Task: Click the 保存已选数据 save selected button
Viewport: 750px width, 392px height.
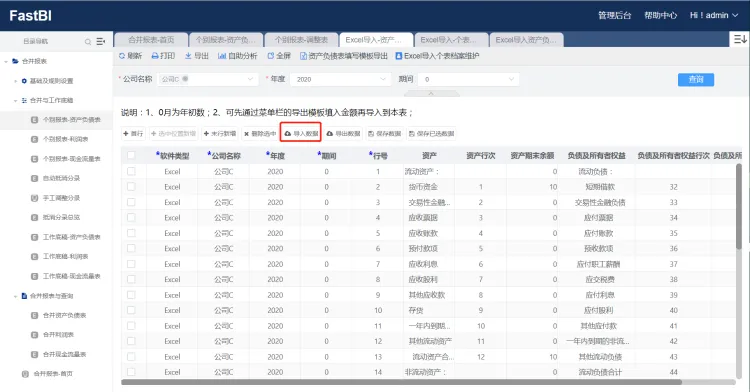Action: coord(431,133)
